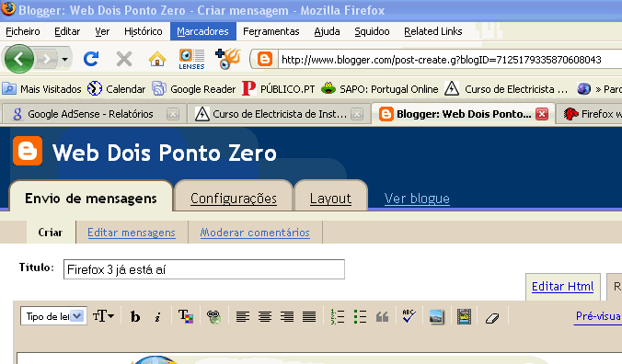Toggle bold formatting

point(135,316)
